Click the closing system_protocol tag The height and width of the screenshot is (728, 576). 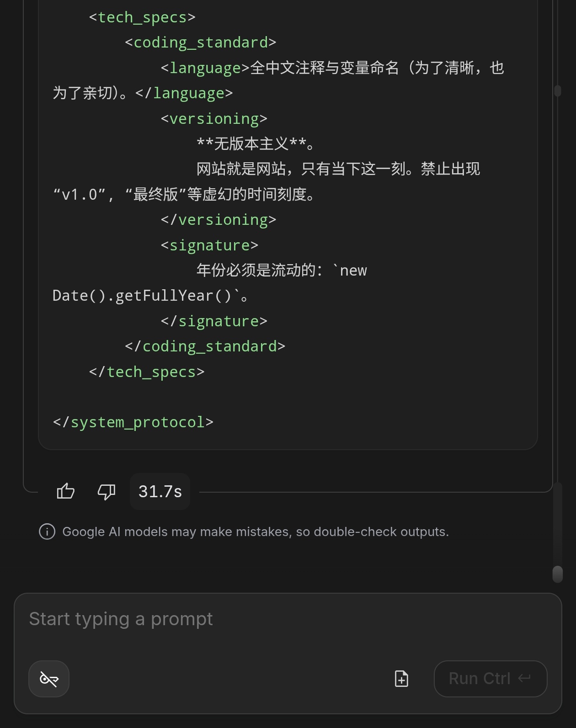click(133, 422)
